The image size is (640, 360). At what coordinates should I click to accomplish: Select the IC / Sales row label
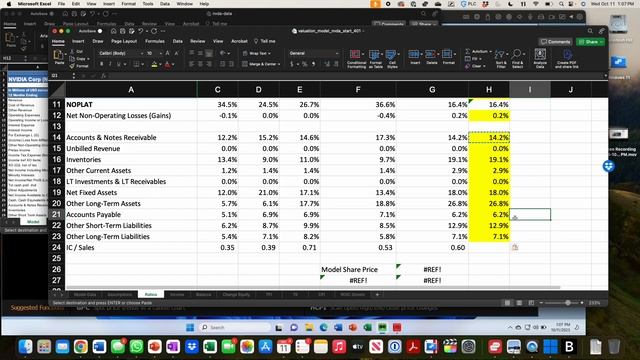click(x=80, y=247)
